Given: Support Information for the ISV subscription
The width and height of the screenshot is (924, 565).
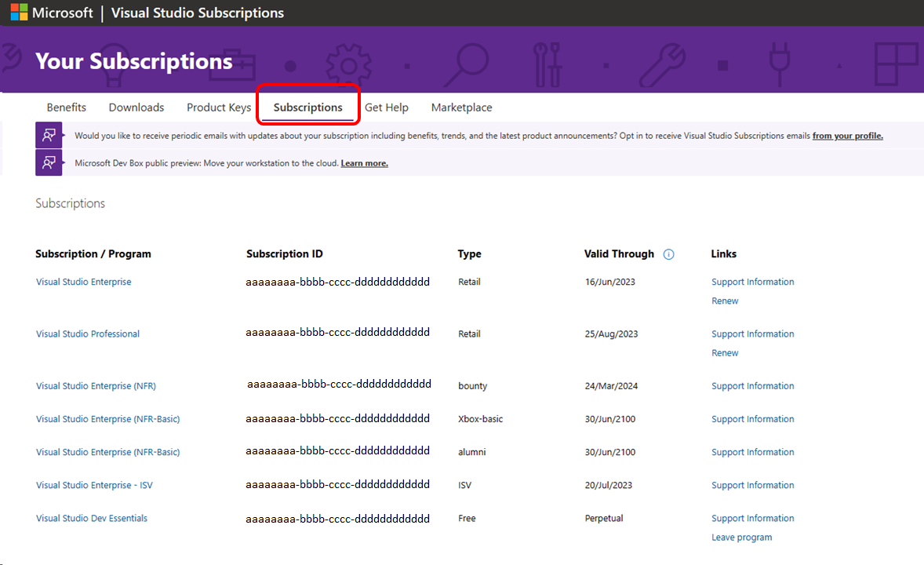Looking at the screenshot, I should coord(752,485).
